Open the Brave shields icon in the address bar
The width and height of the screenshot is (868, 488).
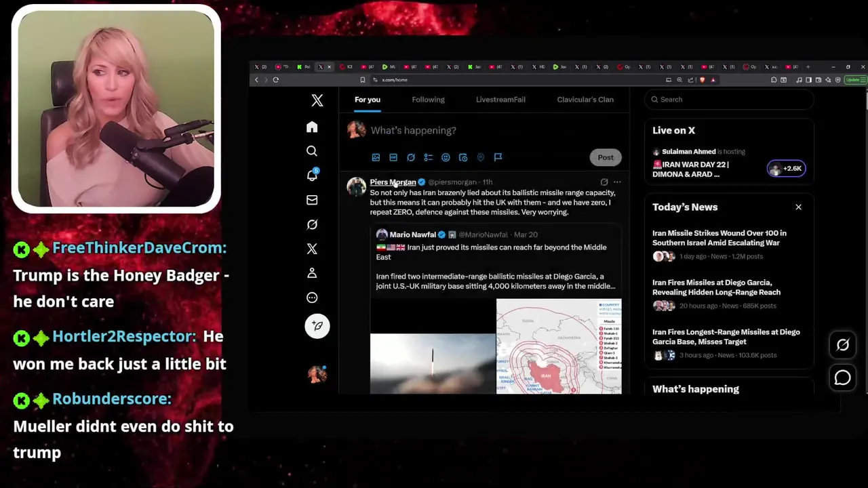click(703, 80)
